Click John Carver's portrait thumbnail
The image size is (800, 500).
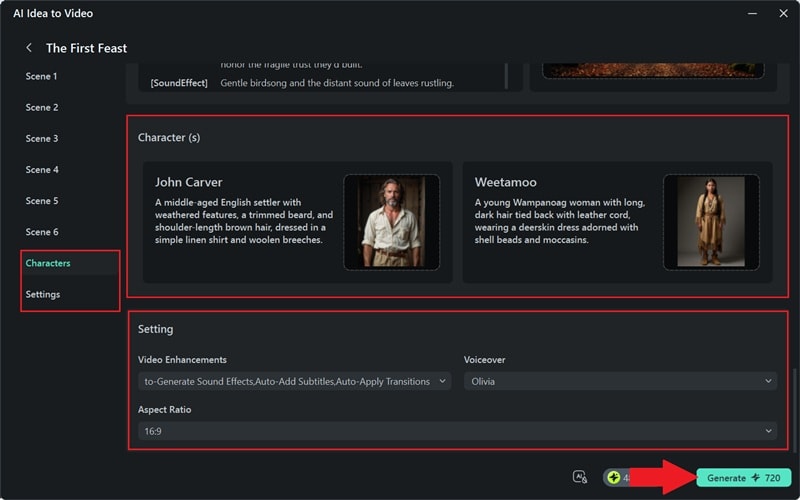(391, 222)
